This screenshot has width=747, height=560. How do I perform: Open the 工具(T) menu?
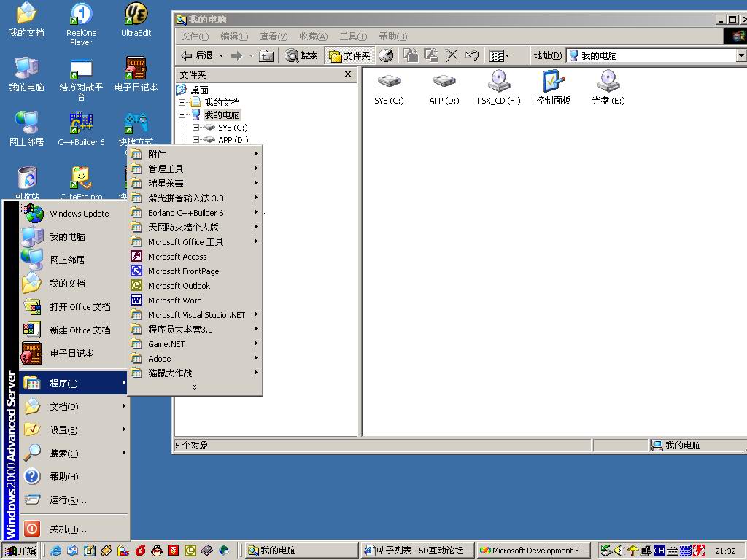[353, 36]
